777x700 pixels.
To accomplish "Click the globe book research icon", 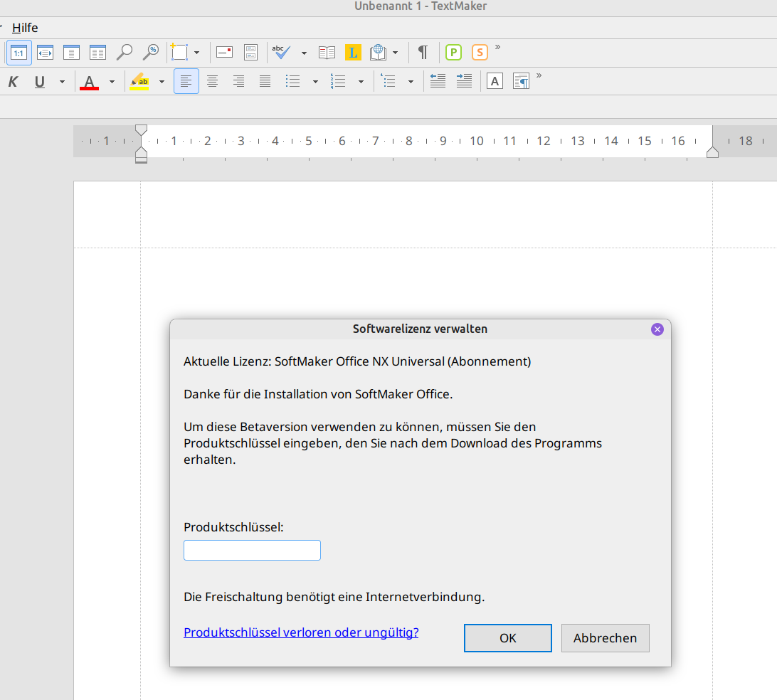I will click(378, 53).
